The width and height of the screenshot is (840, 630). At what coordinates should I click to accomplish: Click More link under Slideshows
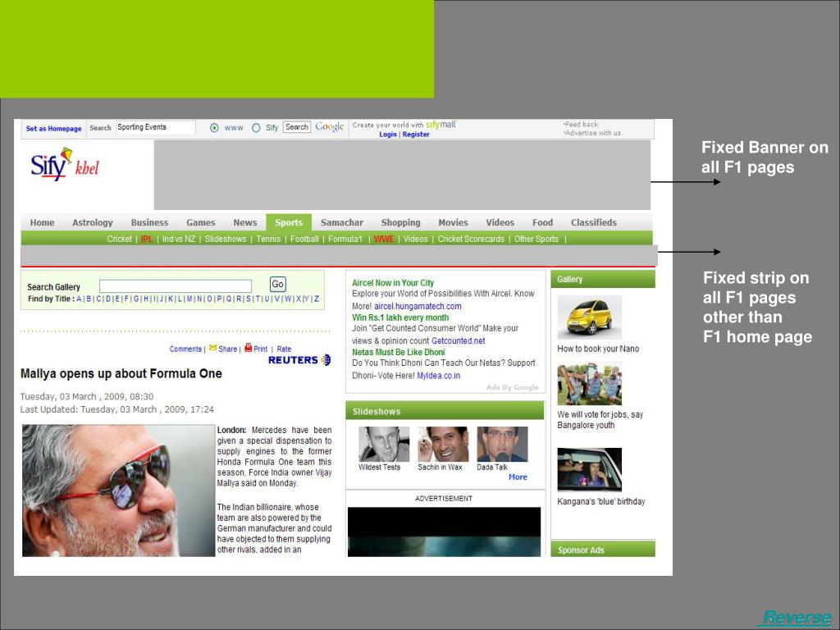pyautogui.click(x=518, y=477)
